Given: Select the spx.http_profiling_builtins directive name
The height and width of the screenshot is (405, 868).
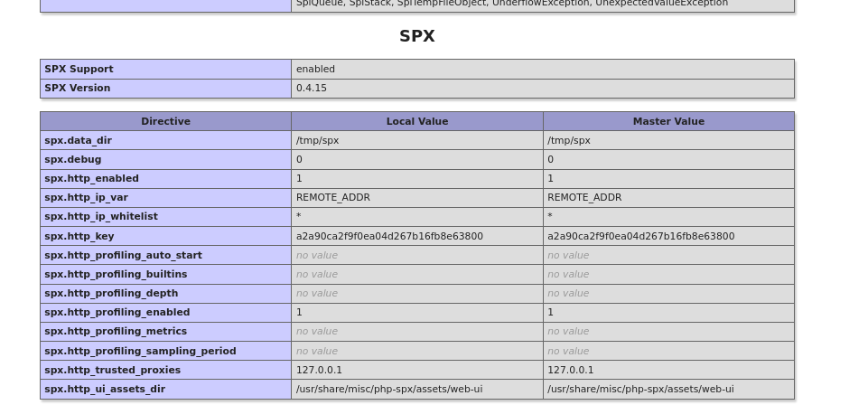Looking at the screenshot, I should coord(116,274).
